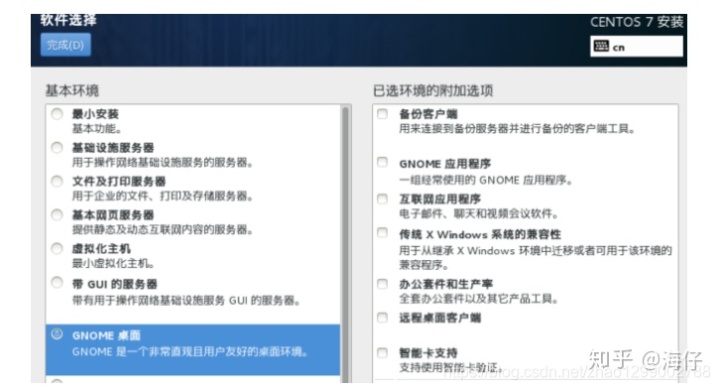This screenshot has height=390, width=720.
Task: Check the 远程桌面客户端 checkbox
Action: coord(382,317)
